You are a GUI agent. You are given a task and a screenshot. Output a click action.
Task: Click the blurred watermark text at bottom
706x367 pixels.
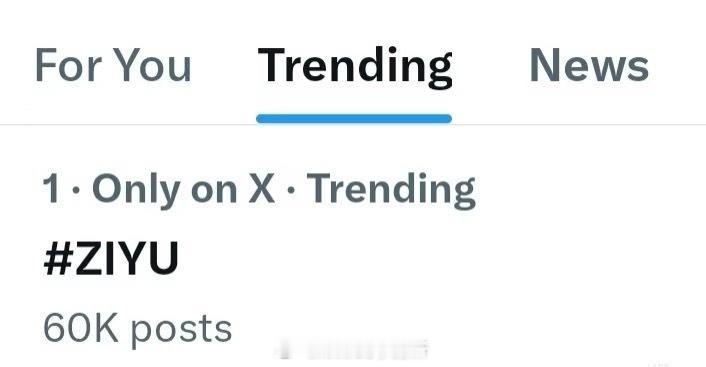(x=353, y=350)
